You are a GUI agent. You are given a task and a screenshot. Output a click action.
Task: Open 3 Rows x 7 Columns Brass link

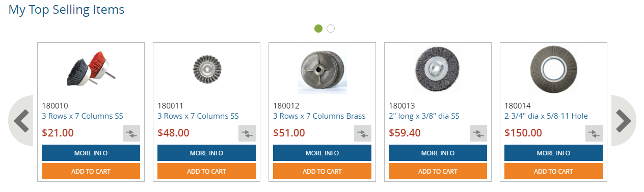[319, 116]
